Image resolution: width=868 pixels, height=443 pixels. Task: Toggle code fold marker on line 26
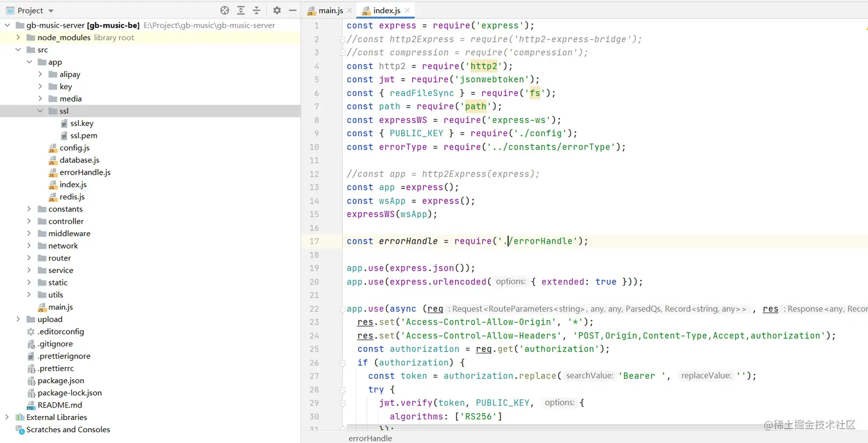click(x=343, y=363)
